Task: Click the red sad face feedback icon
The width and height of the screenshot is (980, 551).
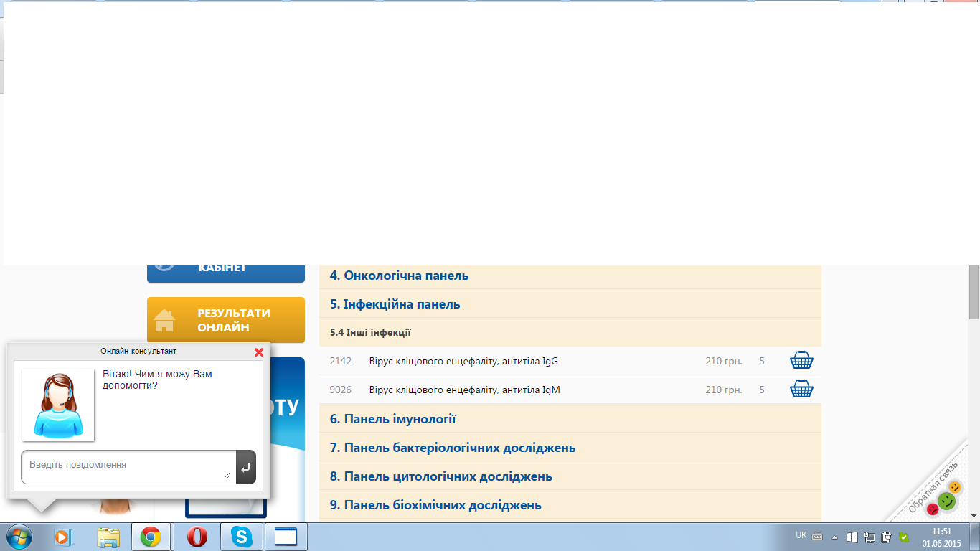Action: tap(932, 509)
